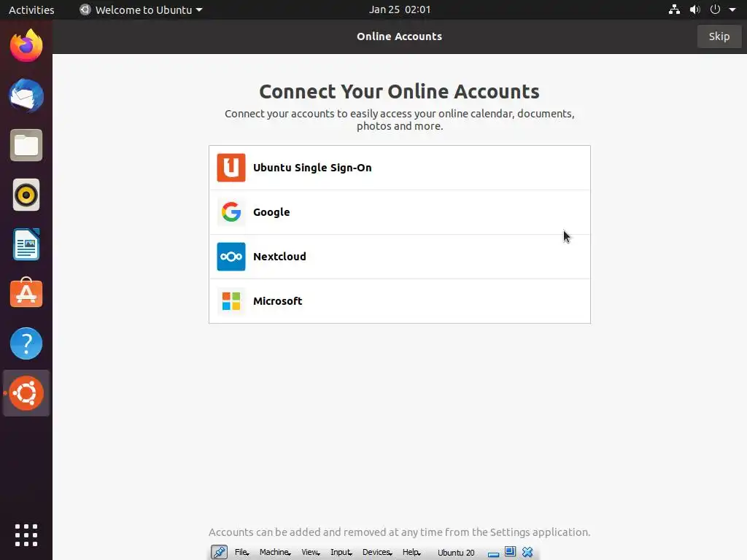Click the Welcome to Ubuntu dock icon

pos(26,393)
